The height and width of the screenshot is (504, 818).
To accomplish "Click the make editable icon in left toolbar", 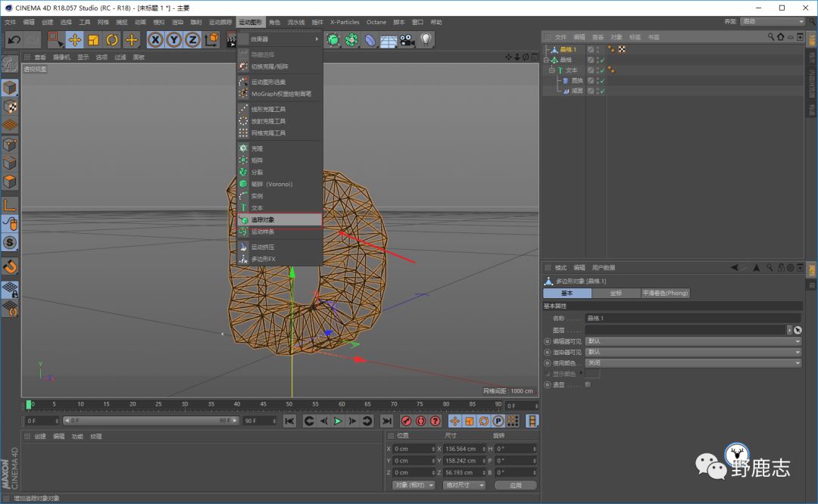I will [x=9, y=64].
